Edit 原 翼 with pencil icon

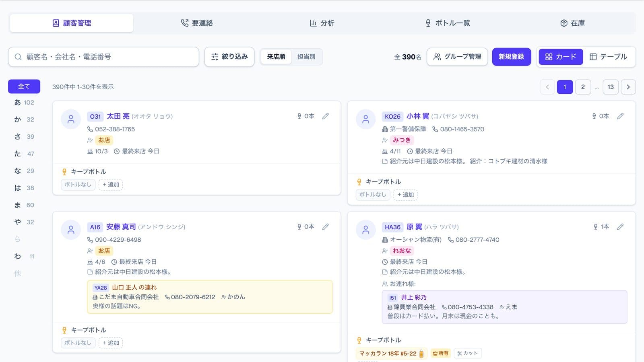[620, 227]
